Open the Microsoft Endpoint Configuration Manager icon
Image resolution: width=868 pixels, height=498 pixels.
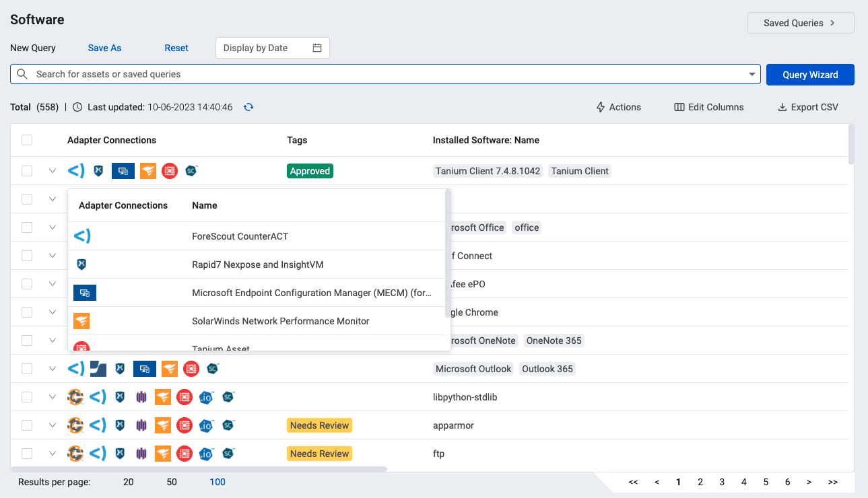click(84, 293)
